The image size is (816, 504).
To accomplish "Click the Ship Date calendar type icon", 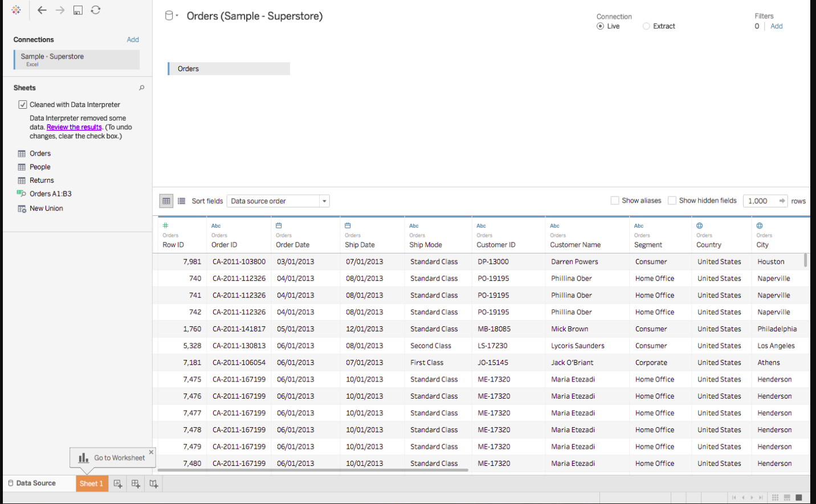I will (x=348, y=226).
